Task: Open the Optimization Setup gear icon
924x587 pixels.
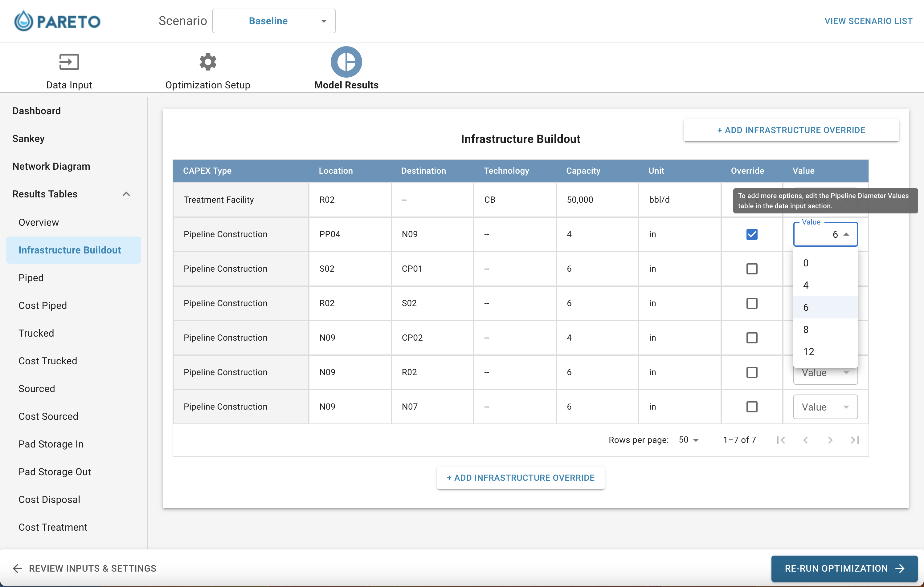Action: (x=208, y=62)
